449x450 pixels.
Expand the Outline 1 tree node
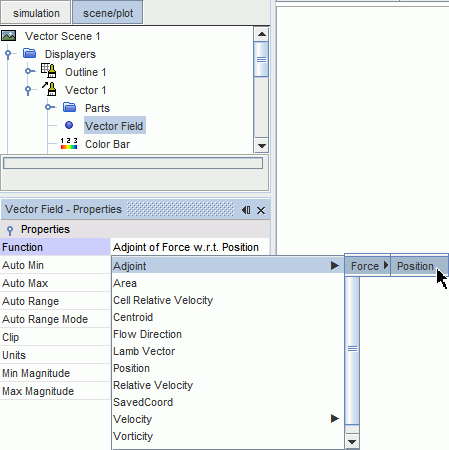(29, 71)
